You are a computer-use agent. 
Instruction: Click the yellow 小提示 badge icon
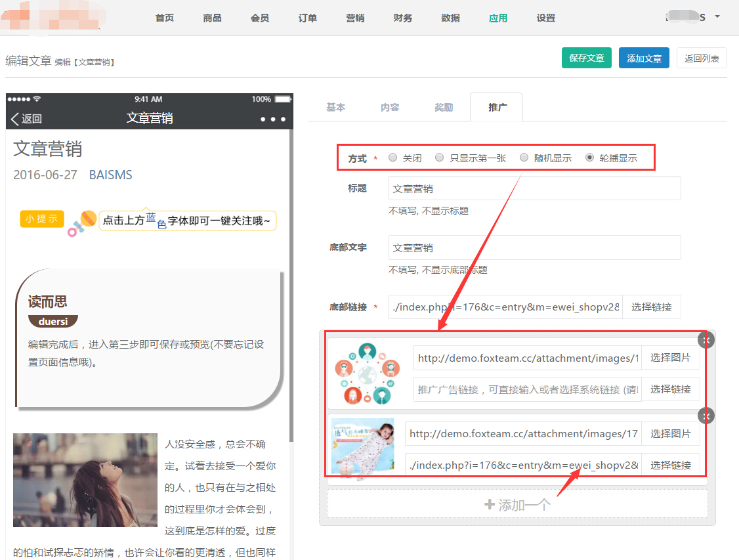pos(42,219)
